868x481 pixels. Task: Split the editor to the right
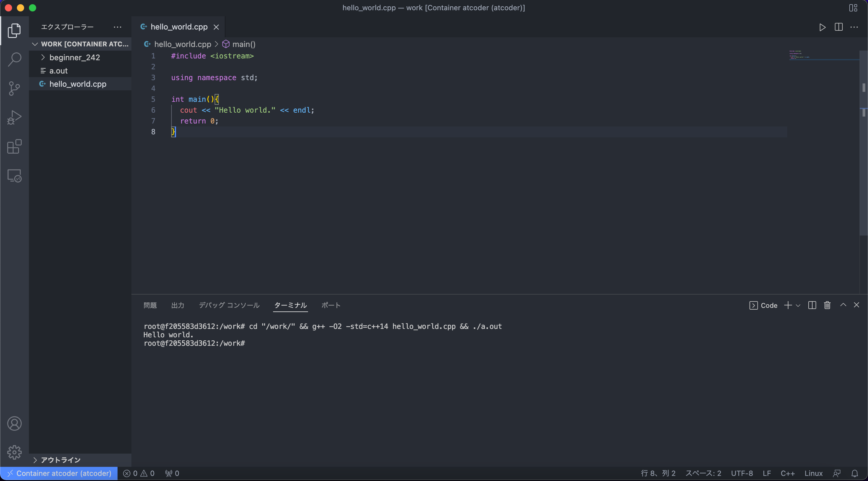pos(838,27)
